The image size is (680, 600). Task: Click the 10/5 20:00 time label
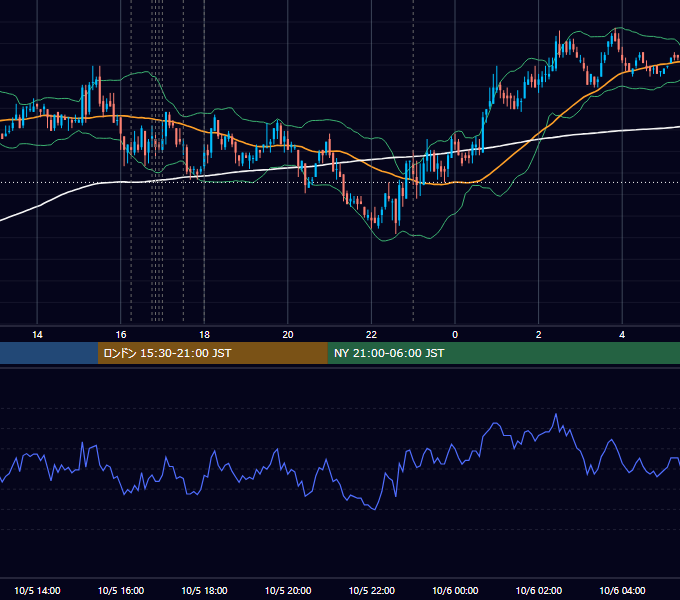pos(288,590)
